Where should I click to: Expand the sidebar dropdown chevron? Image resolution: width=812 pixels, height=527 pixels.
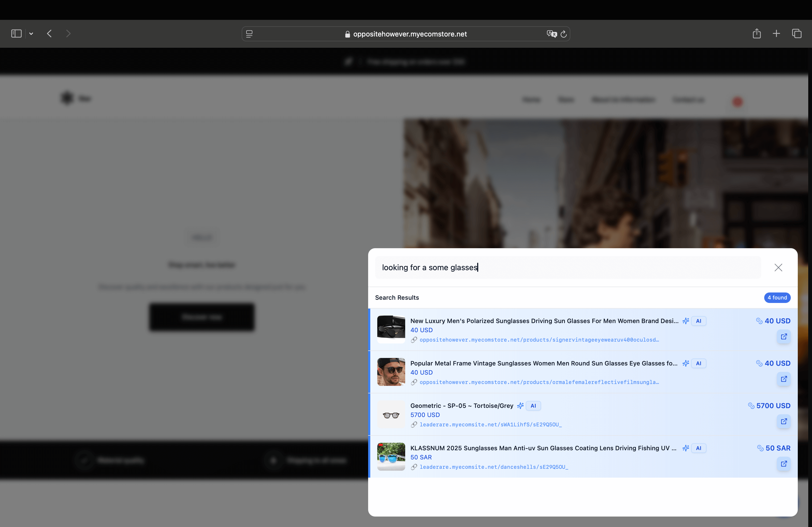point(31,33)
